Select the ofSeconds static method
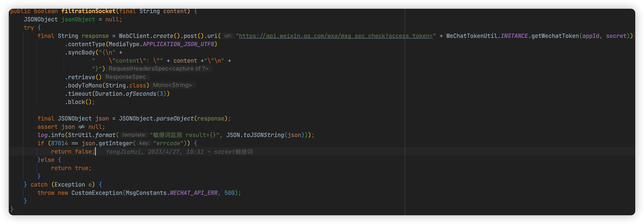644x224 pixels. (141, 94)
